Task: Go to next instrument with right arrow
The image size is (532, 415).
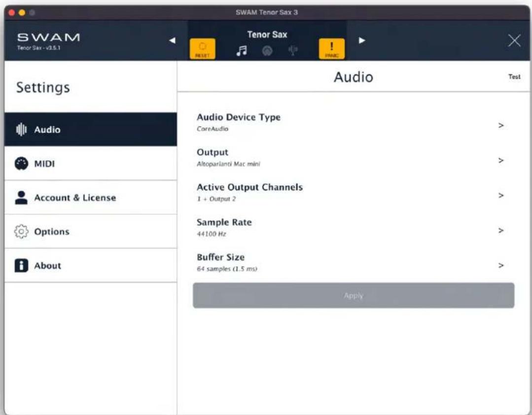Action: [362, 40]
